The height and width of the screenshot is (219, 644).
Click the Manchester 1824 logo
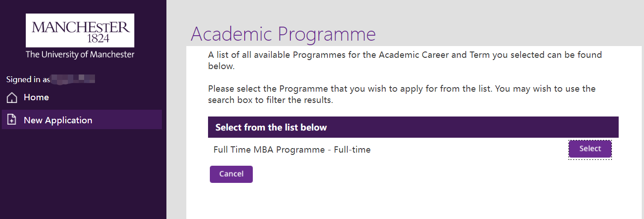(x=80, y=31)
